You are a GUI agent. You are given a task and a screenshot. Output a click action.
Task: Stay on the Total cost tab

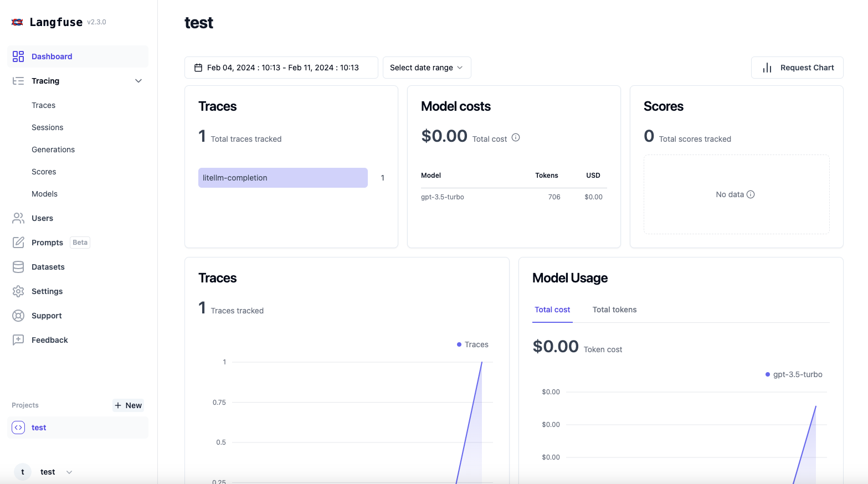[x=552, y=310]
